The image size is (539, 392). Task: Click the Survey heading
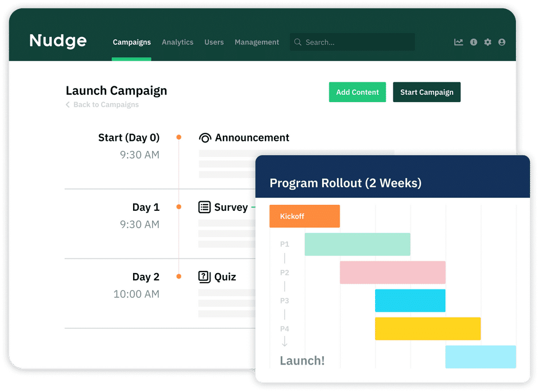(231, 207)
